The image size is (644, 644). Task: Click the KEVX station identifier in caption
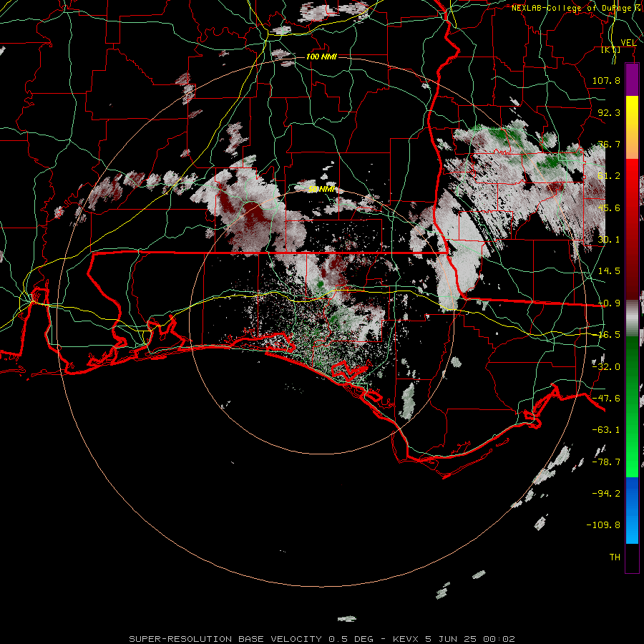[406, 639]
